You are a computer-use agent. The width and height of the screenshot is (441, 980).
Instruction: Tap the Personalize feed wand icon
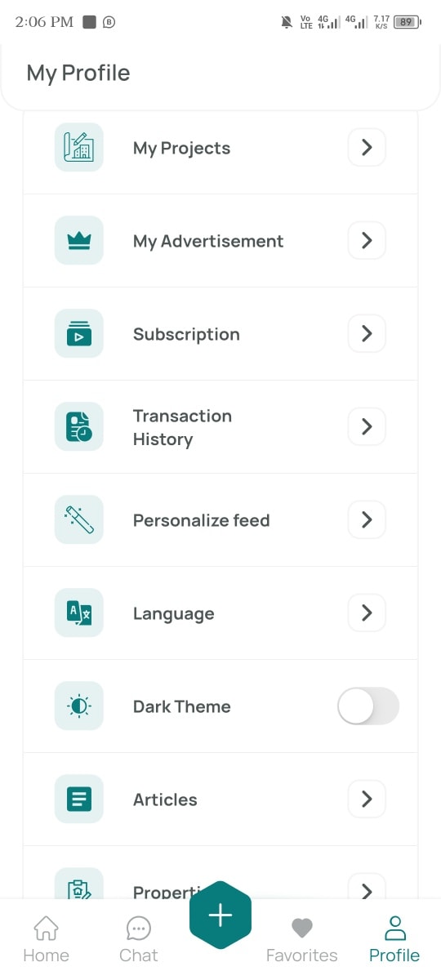click(x=79, y=519)
